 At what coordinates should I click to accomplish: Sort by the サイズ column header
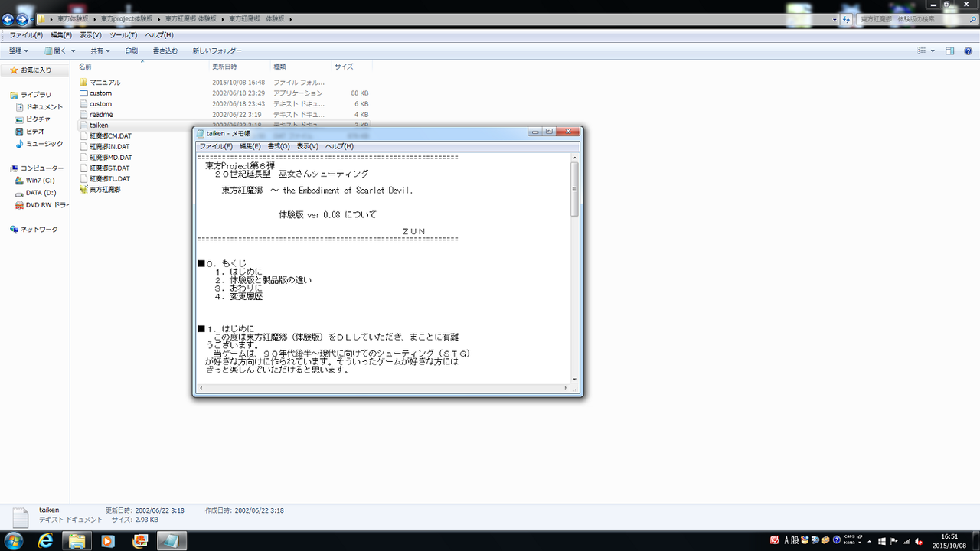coord(344,67)
